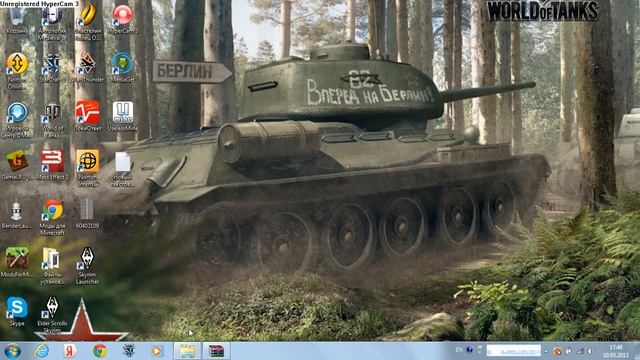Viewport: 640px width, 360px height.
Task: Open the network icon in system tray
Action: click(580, 351)
